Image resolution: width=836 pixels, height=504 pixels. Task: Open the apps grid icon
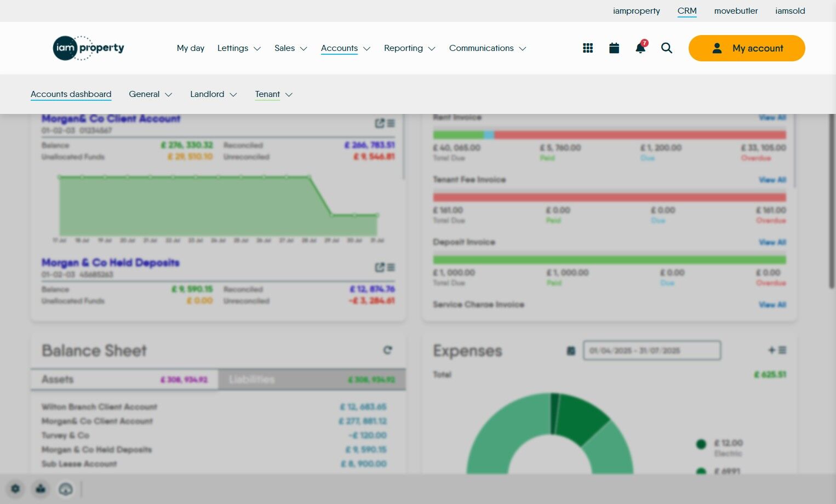click(588, 48)
